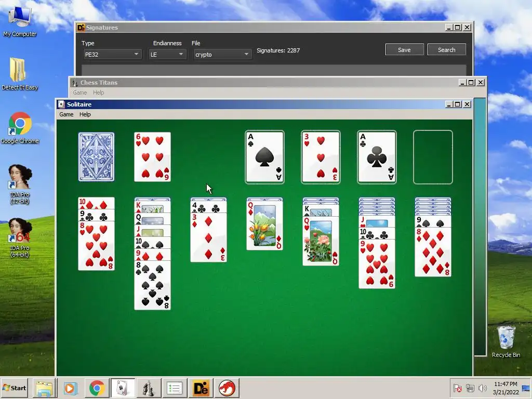Click the Signatures window title icon
Image resolution: width=532 pixels, height=399 pixels.
coord(81,28)
